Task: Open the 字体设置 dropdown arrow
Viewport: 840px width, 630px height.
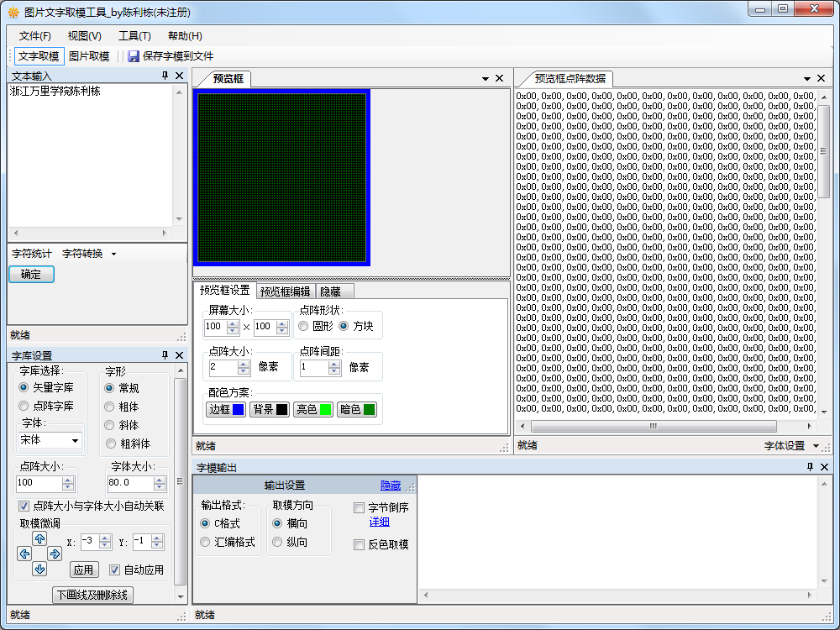Action: pos(816,446)
